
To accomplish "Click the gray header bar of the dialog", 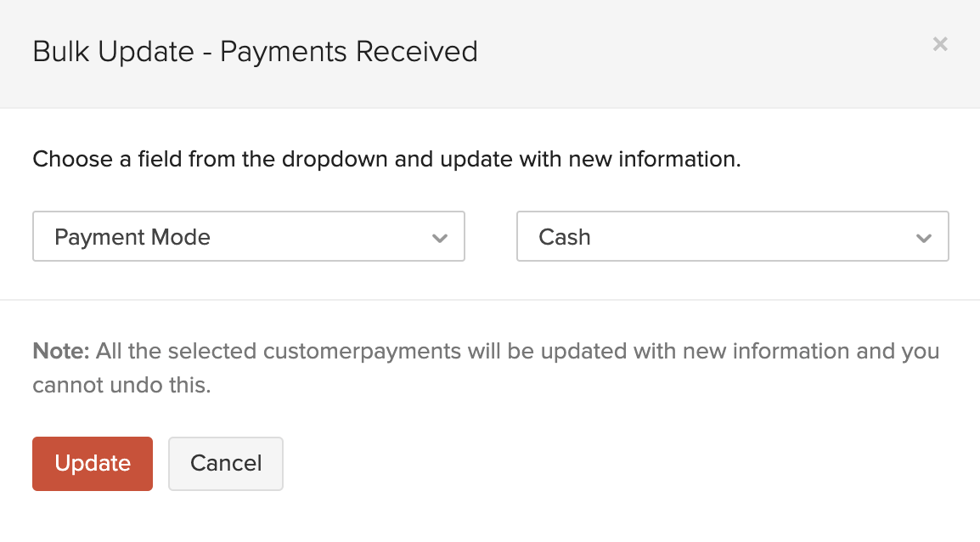I will (x=679, y=53).
